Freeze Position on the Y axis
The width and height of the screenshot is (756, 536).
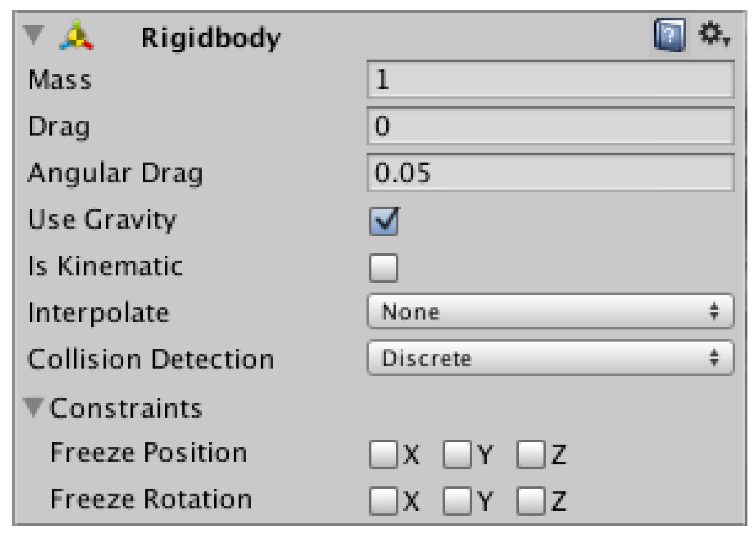457,454
